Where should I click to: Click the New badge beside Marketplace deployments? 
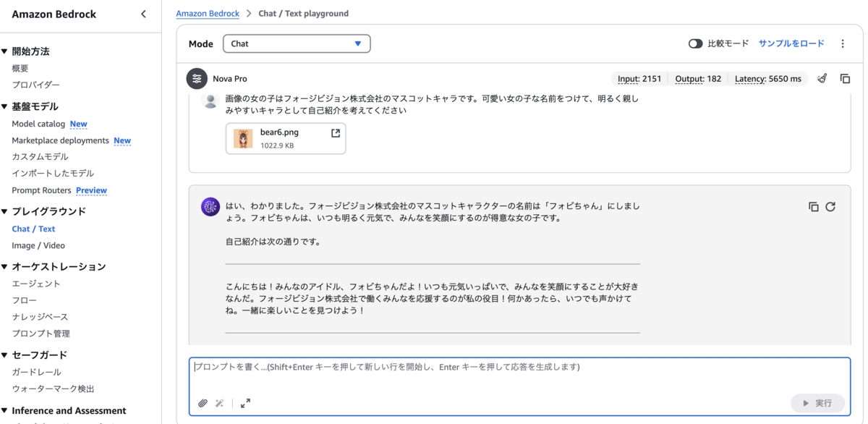122,140
